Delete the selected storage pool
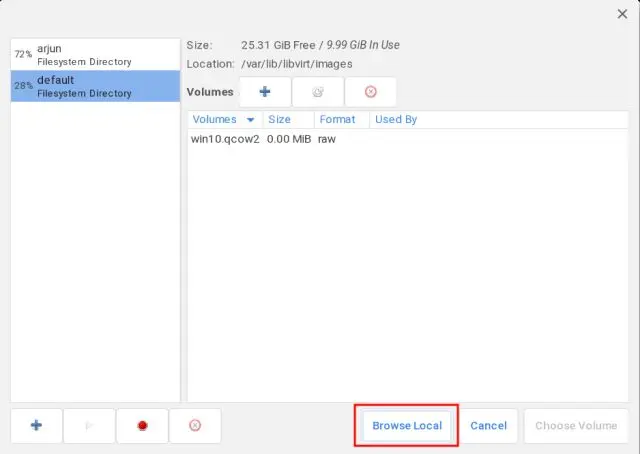640x454 pixels. point(195,425)
